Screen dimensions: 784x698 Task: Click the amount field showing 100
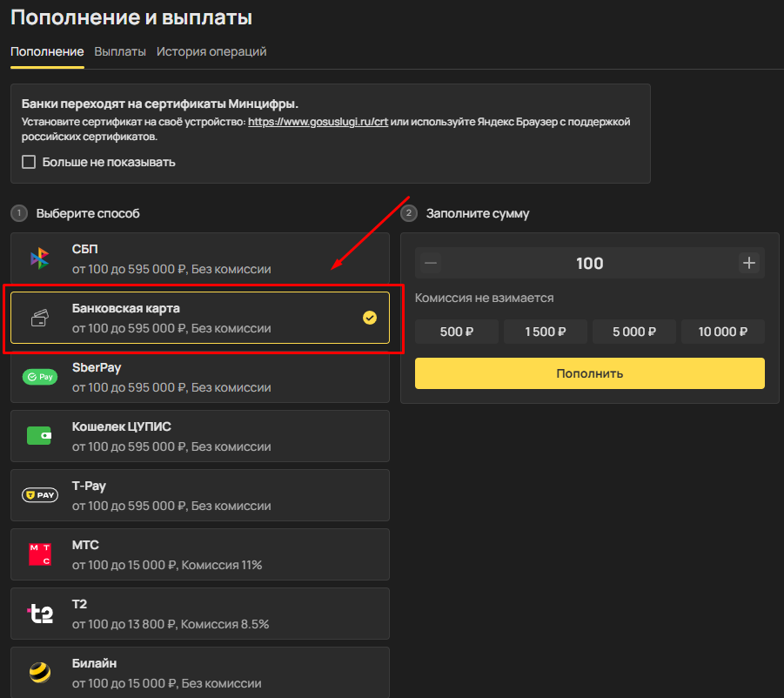tap(589, 263)
